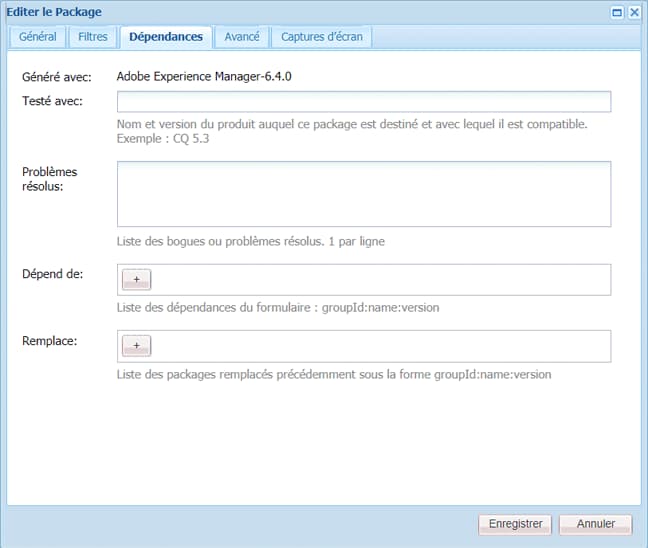Click the Testé avec input field
This screenshot has width=648, height=548.
(x=364, y=102)
